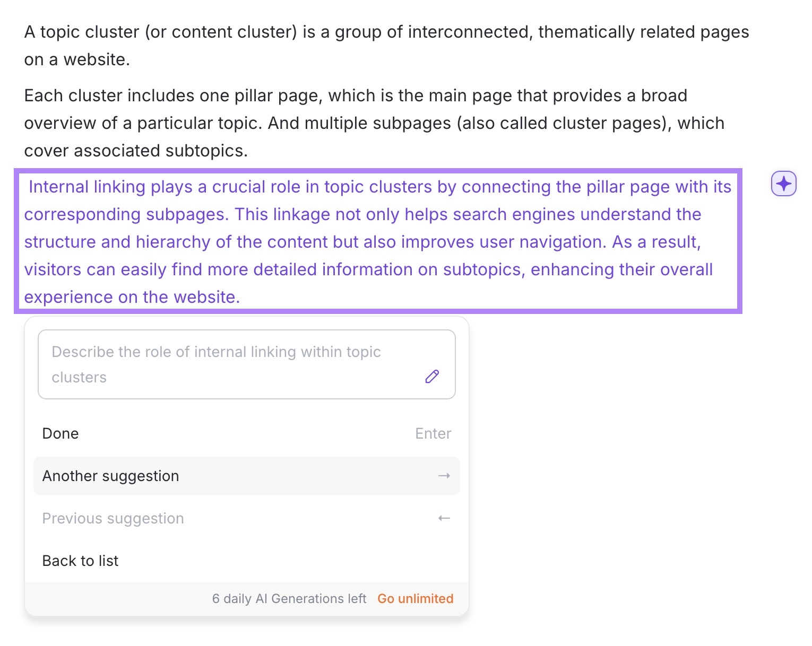
Task: Click Go unlimited to upgrade generations
Action: pos(415,598)
